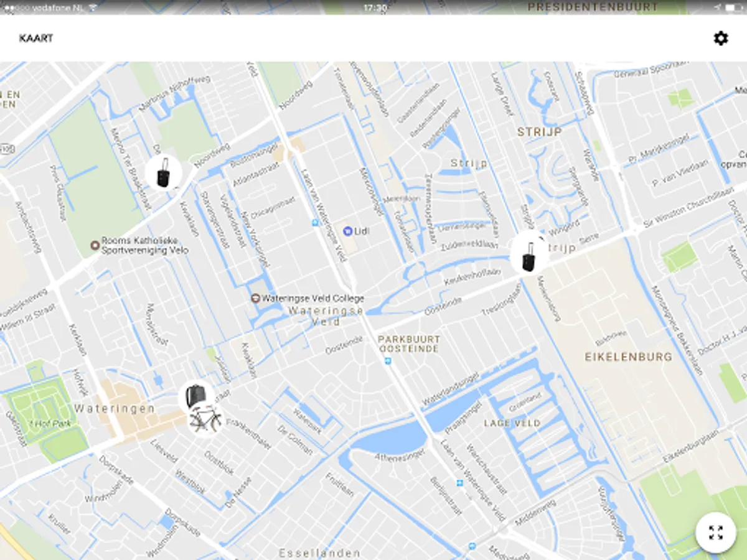Image resolution: width=747 pixels, height=560 pixels.
Task: Click the Essellanden label
Action: 319,553
